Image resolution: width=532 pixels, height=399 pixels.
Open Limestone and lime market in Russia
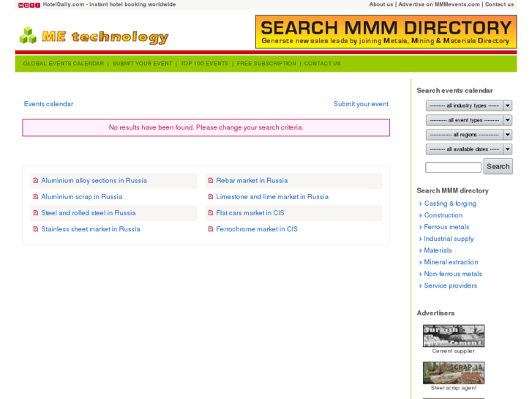point(272,197)
